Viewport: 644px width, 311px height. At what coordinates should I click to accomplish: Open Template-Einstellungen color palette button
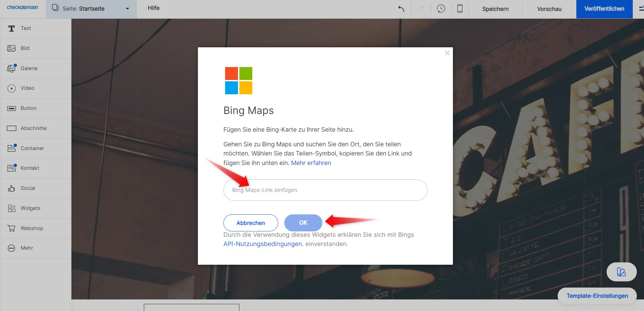click(x=621, y=272)
